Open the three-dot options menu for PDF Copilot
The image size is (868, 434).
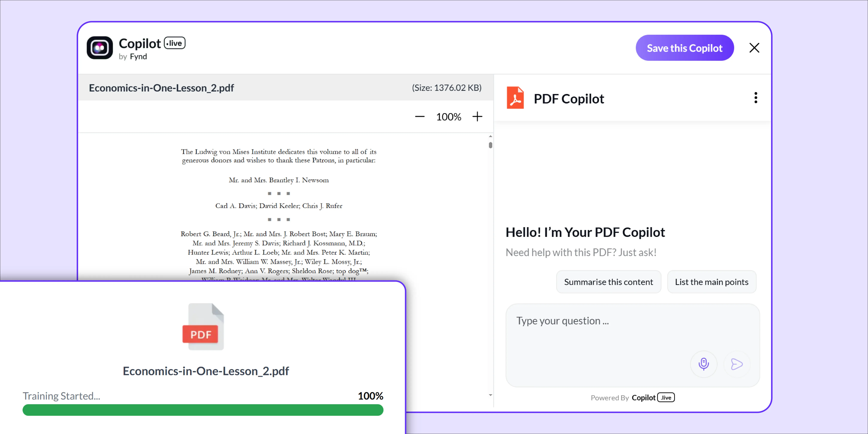click(756, 98)
